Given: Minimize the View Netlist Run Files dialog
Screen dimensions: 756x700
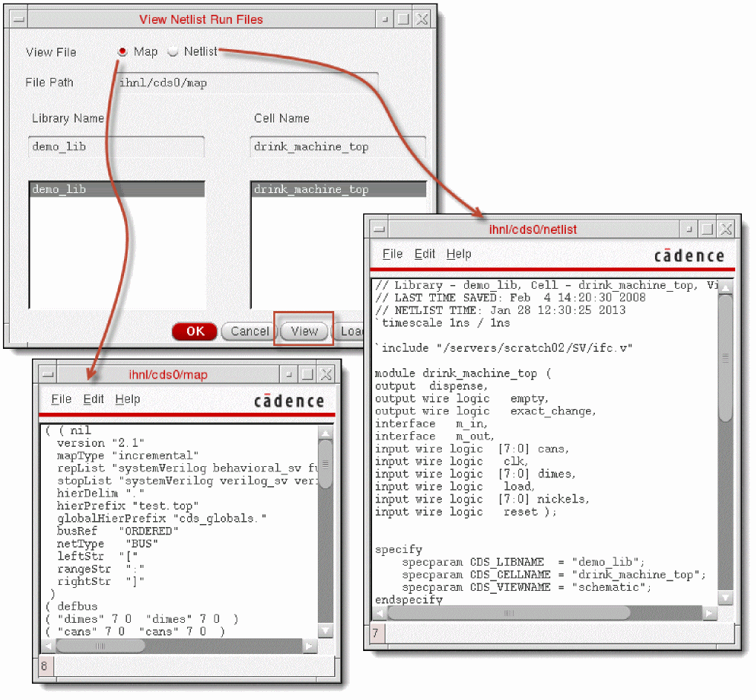Looking at the screenshot, I should click(384, 19).
